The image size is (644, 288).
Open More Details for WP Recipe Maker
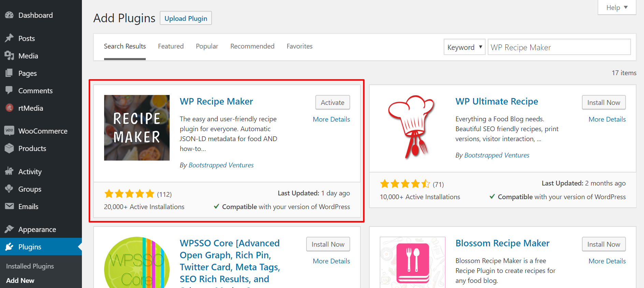click(331, 119)
